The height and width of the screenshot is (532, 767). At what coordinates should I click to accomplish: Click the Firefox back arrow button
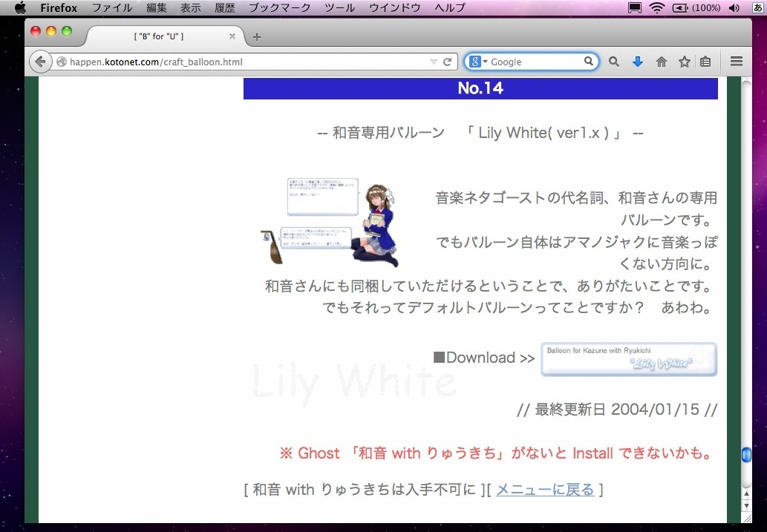(x=39, y=62)
